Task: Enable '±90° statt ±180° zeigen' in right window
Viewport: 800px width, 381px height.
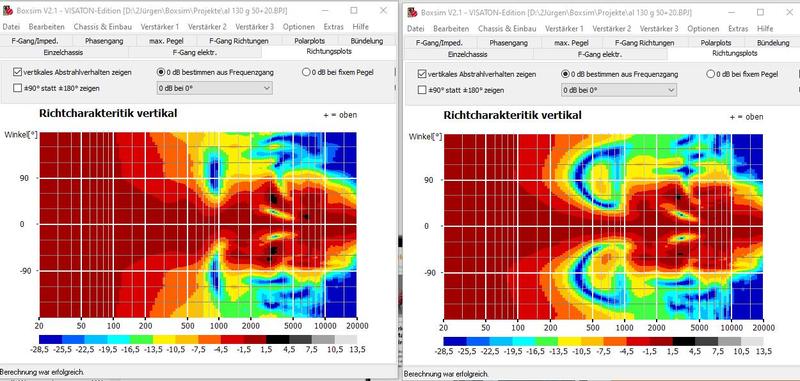Action: [422, 90]
